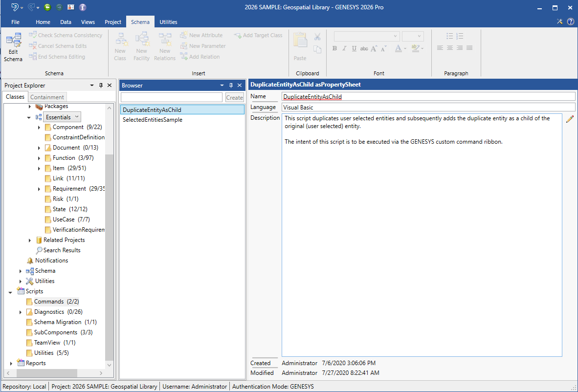Click the Name field for the script
The image size is (578, 392).
(428, 97)
